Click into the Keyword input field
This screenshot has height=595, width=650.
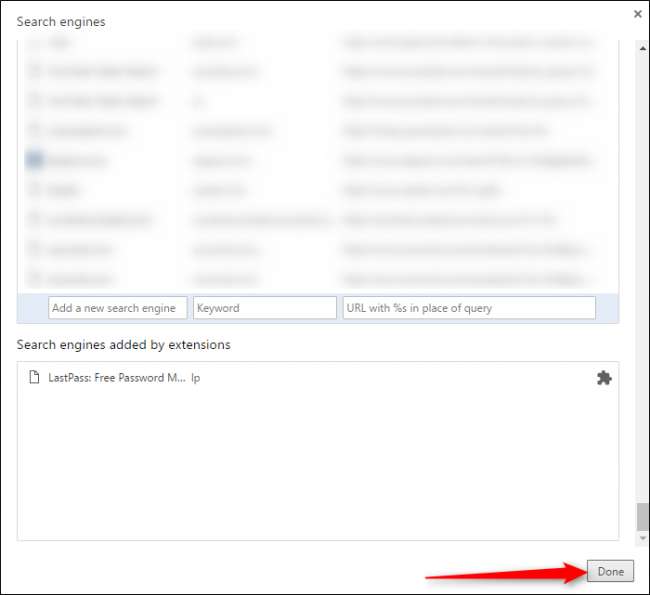tap(265, 308)
